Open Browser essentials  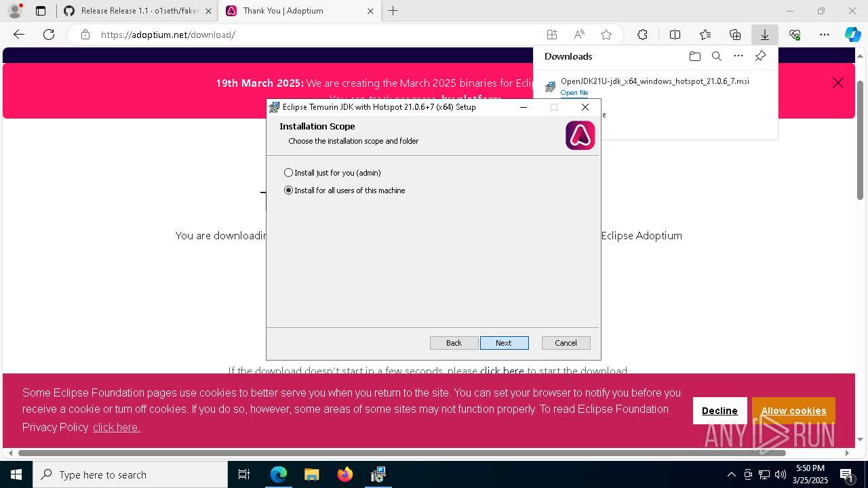pos(795,35)
